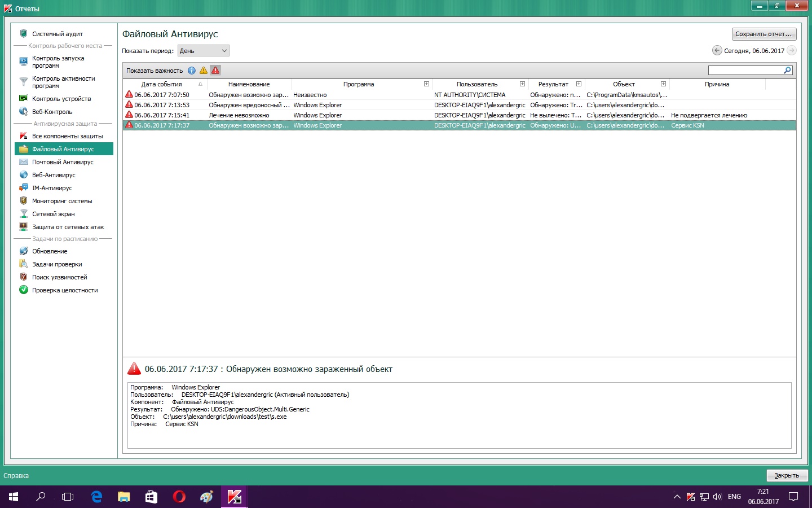Open Windows taskbar search
Image resolution: width=812 pixels, height=508 pixels.
pyautogui.click(x=41, y=497)
